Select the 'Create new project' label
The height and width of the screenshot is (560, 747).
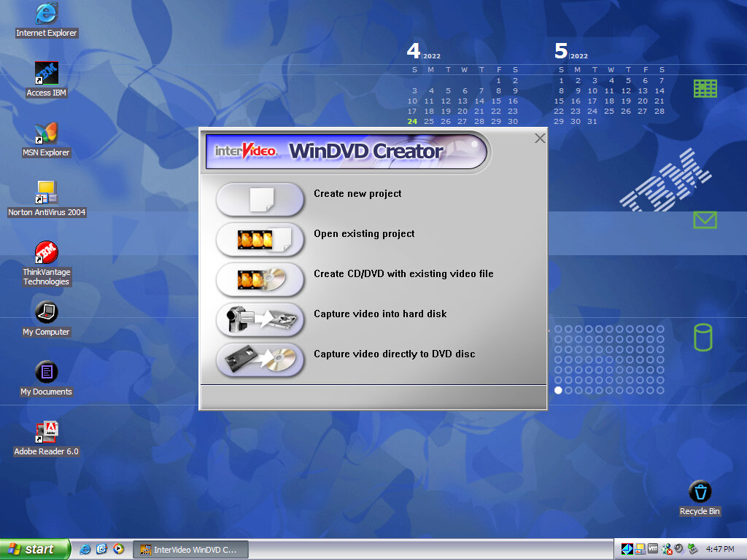(x=357, y=194)
